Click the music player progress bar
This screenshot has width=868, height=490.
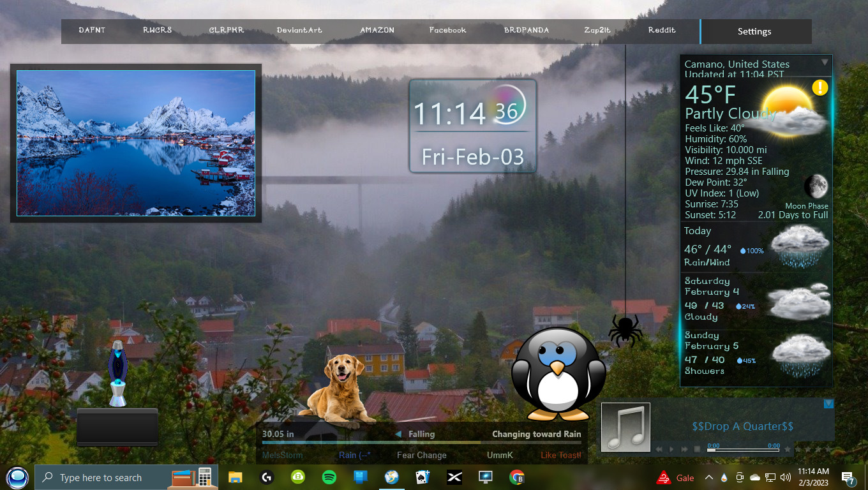(743, 450)
